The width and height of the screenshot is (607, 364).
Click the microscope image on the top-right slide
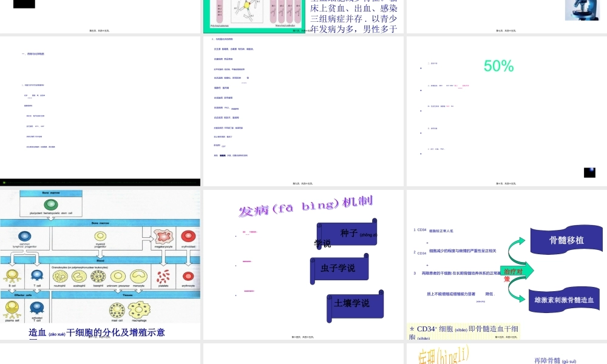[x=582, y=10]
